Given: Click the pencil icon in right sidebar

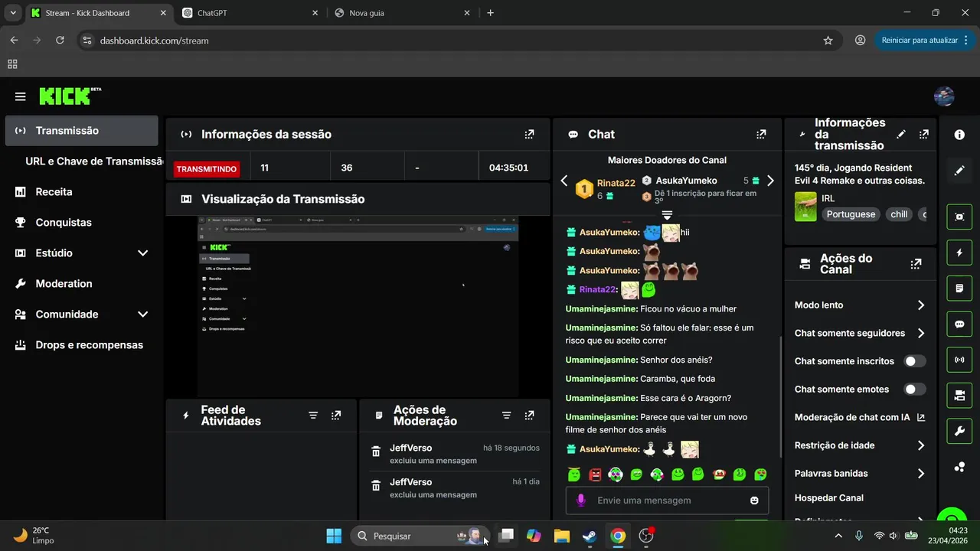Looking at the screenshot, I should click(959, 171).
